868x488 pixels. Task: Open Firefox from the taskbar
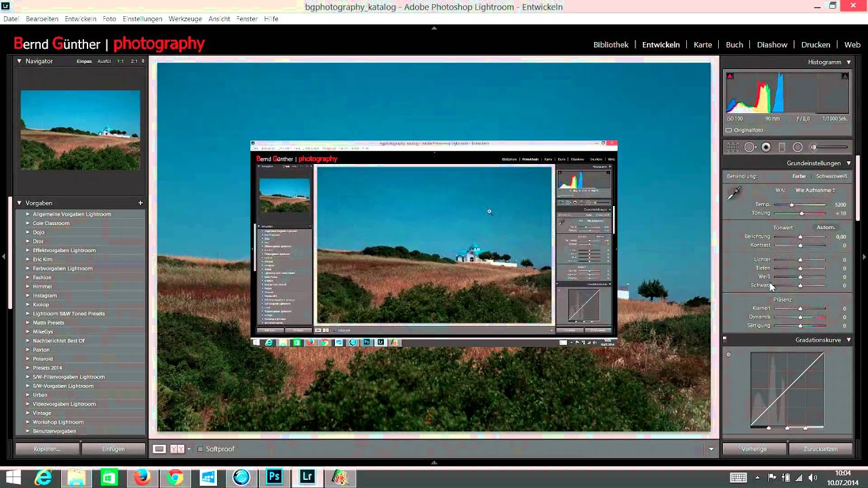tap(142, 477)
